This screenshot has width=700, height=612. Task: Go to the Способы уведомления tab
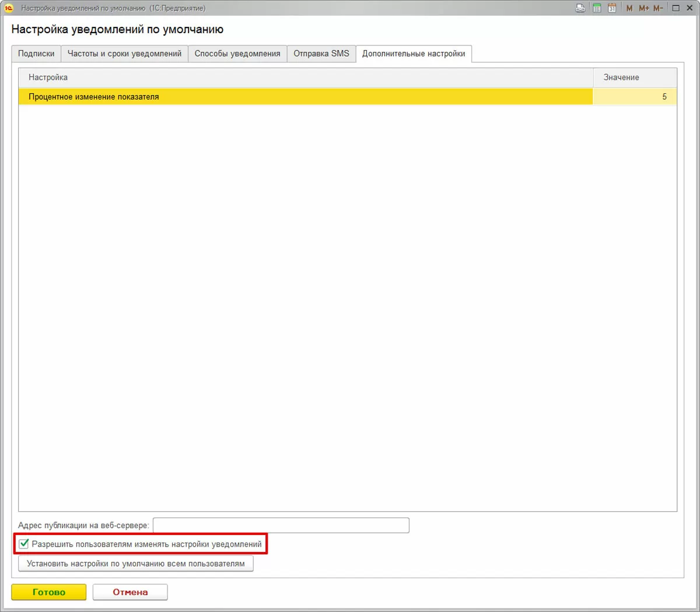[x=237, y=54]
